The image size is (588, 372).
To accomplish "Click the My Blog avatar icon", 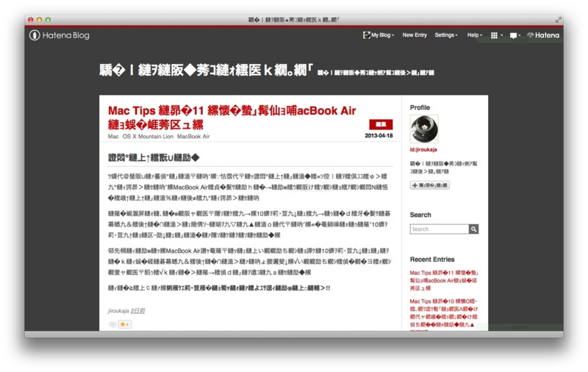I will click(x=366, y=35).
